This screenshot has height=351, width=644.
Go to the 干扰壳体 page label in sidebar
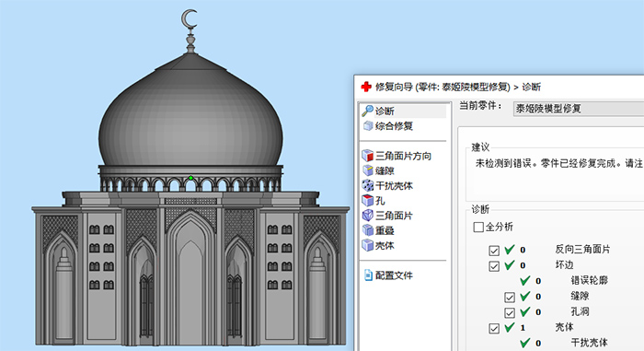394,185
